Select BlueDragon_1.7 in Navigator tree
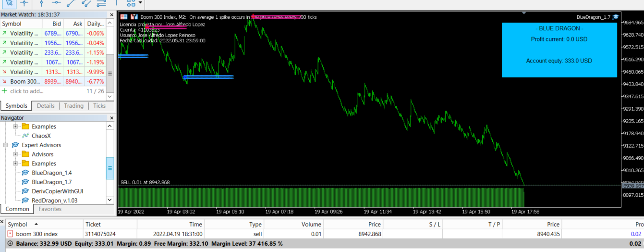Viewport: 644px width, 252px height. [x=51, y=182]
